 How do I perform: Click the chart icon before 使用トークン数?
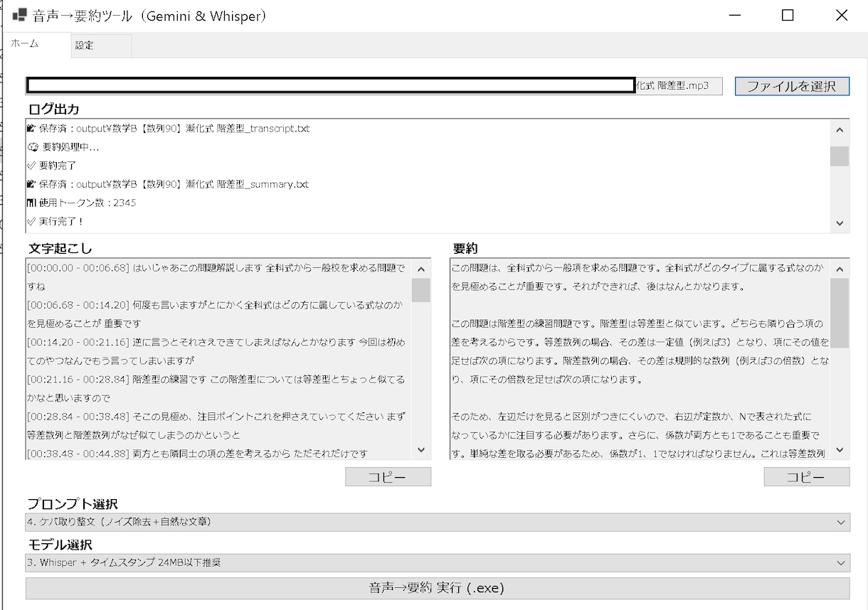pyautogui.click(x=31, y=203)
